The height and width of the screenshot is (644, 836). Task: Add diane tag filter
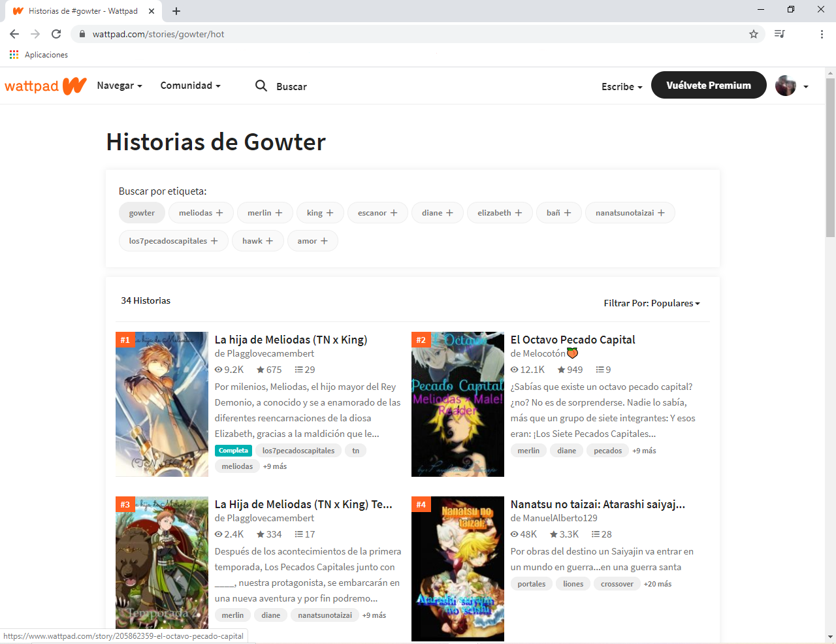point(438,213)
